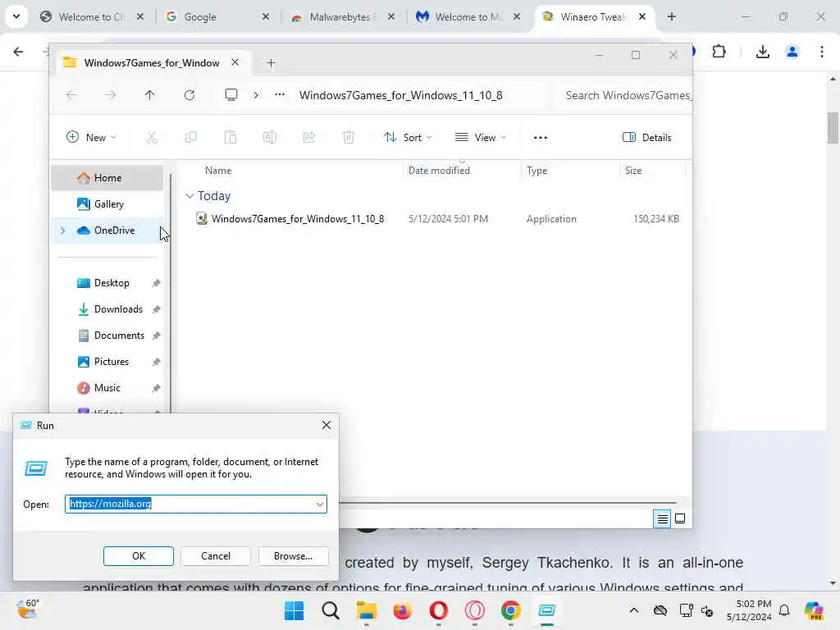Open the See more ellipsis in Explorer toolbar

(541, 138)
